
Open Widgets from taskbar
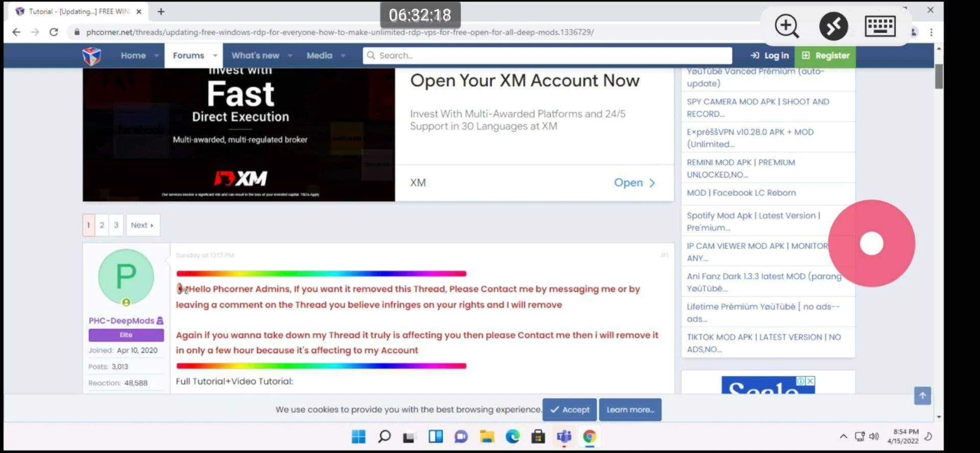point(435,437)
